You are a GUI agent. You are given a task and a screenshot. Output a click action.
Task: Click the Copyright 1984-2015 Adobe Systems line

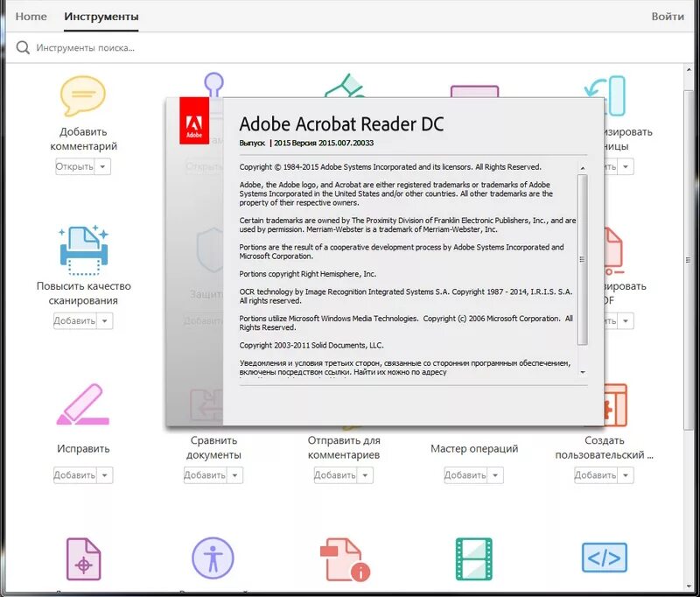pyautogui.click(x=390, y=167)
